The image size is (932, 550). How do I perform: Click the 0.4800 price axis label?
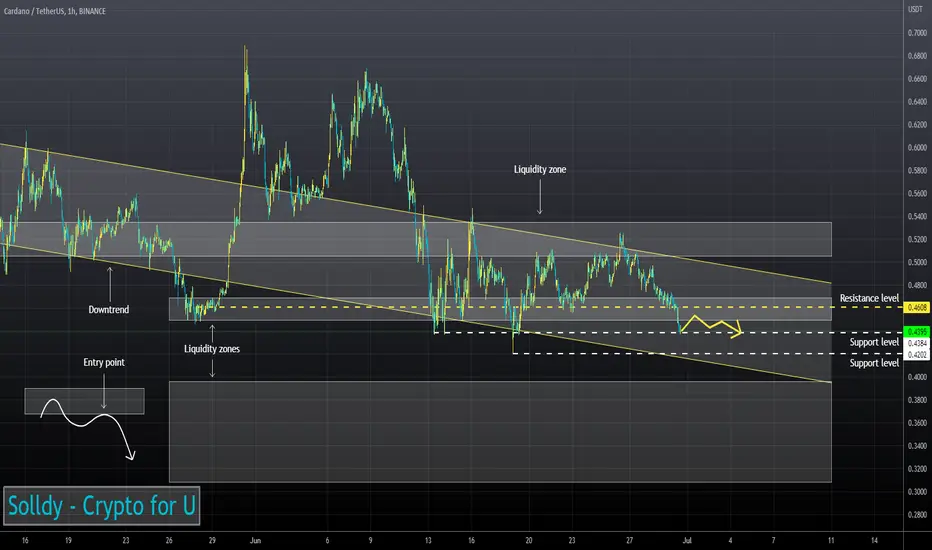click(917, 285)
